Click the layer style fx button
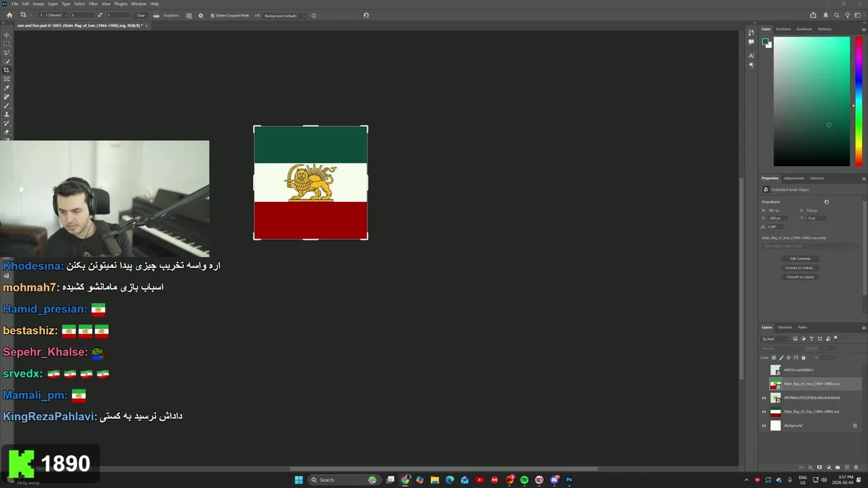868x488 pixels. (810, 467)
